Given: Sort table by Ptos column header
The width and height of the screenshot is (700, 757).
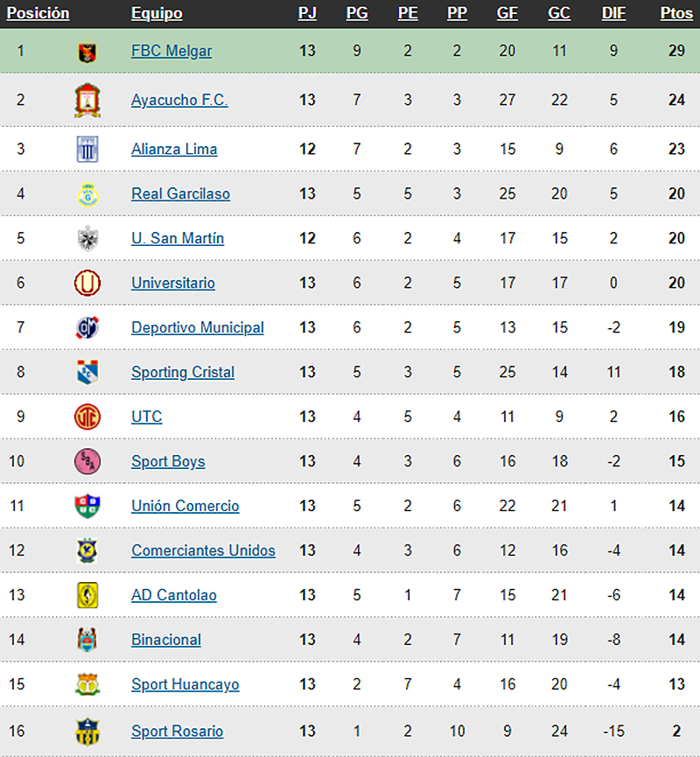Looking at the screenshot, I should pos(676,13).
